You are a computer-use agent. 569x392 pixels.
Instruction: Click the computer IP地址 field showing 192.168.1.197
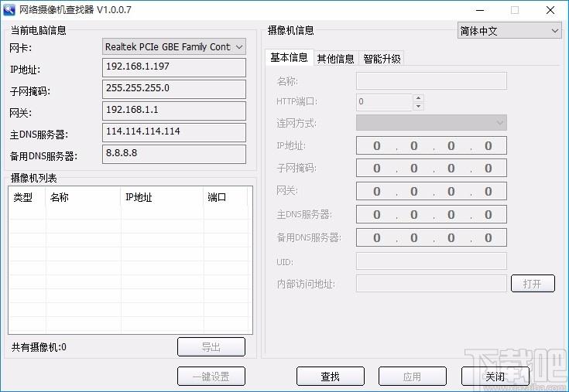[174, 67]
